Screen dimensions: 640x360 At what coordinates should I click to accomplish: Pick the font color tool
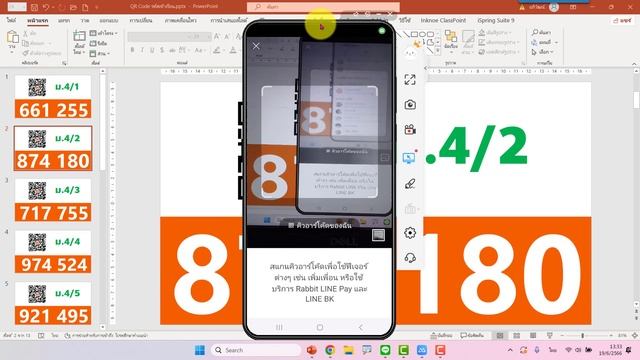tap(233, 50)
